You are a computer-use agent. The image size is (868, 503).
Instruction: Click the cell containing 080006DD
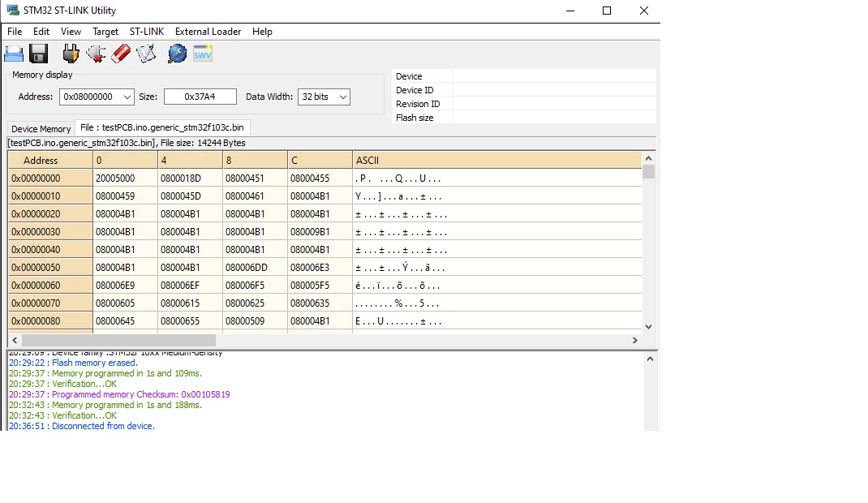[256, 267]
